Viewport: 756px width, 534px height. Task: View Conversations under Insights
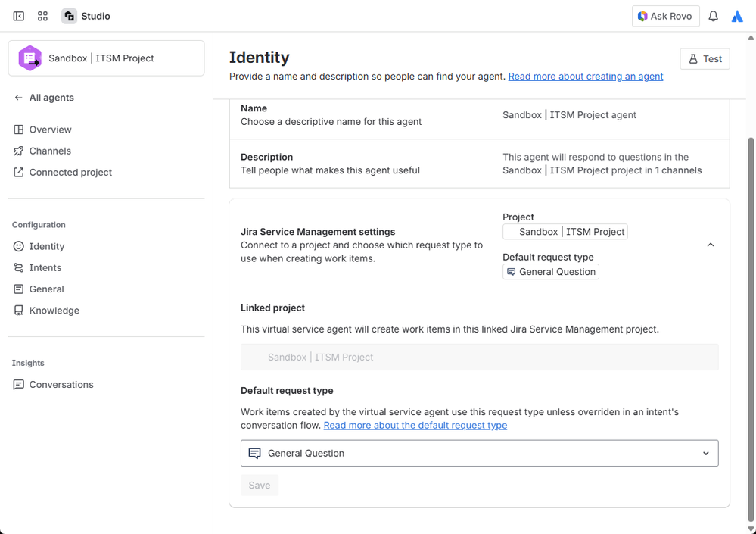tap(61, 384)
